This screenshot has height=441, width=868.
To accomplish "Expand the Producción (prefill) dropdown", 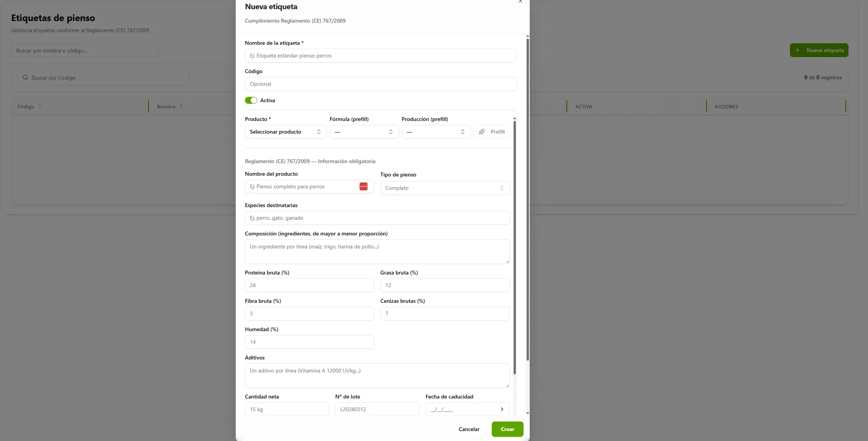I will [436, 132].
